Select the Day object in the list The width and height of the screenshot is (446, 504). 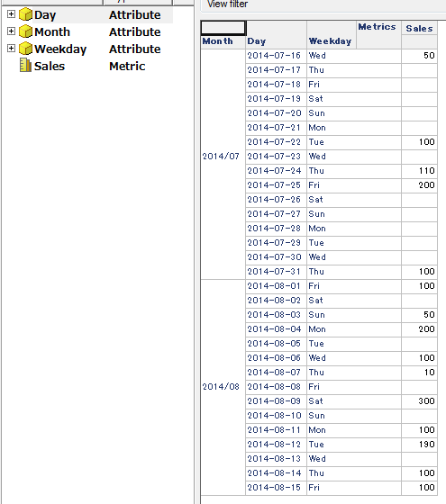45,15
